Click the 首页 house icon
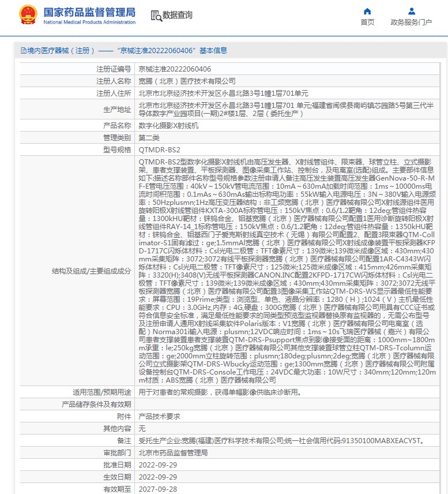This screenshot has width=448, height=494. pos(367,11)
